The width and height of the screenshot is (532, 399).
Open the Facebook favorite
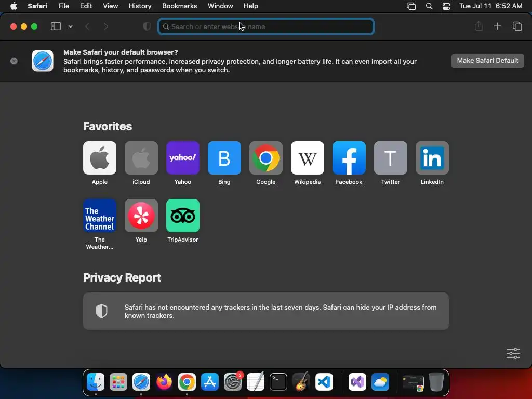pyautogui.click(x=349, y=158)
